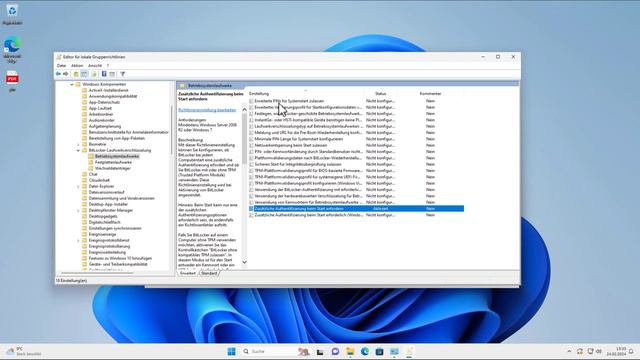Image resolution: width=640 pixels, height=360 pixels.
Task: Select the Festplattenlaufwerke tree folder
Action: pos(110,162)
